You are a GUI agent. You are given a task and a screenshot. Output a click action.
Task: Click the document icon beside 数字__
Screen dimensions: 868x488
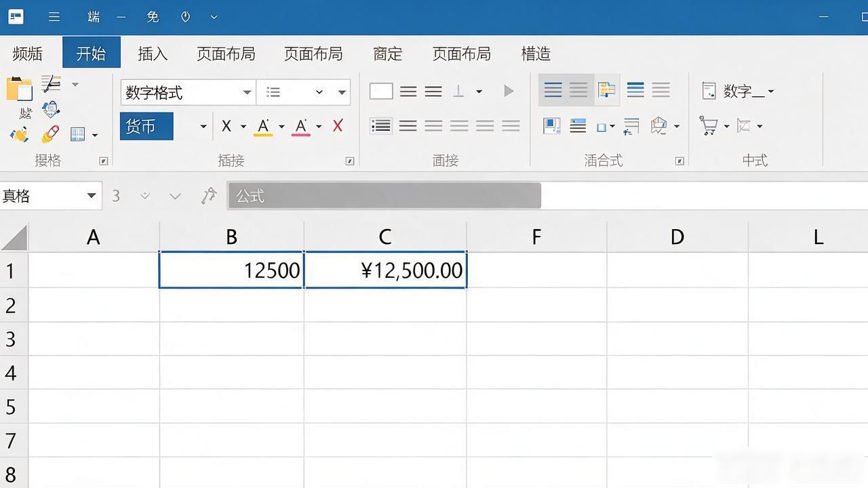tap(709, 91)
